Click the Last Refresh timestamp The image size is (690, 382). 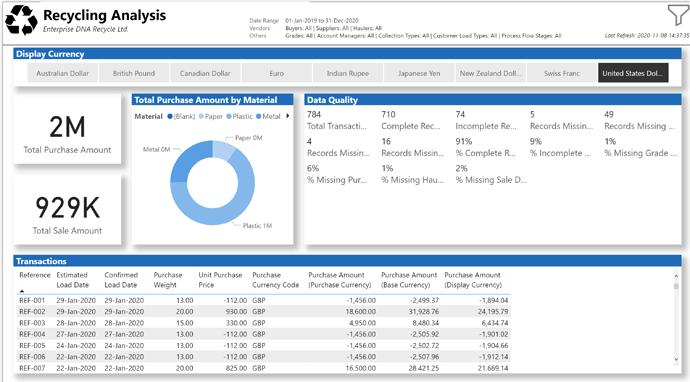point(647,36)
